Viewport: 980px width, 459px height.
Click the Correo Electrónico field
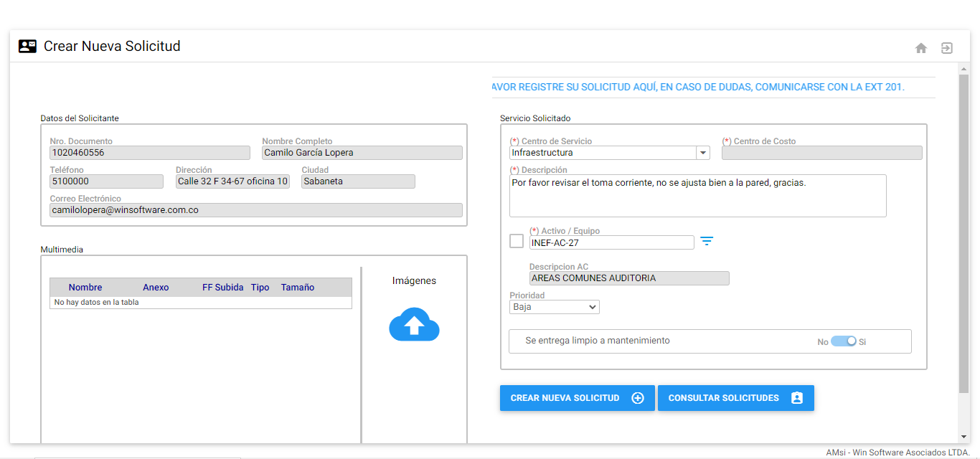(256, 210)
